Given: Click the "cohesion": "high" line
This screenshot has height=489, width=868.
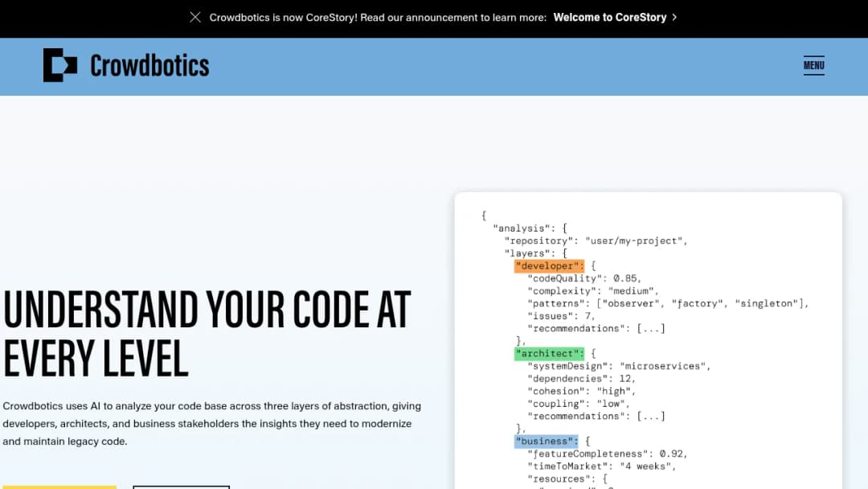Looking at the screenshot, I should coord(581,391).
